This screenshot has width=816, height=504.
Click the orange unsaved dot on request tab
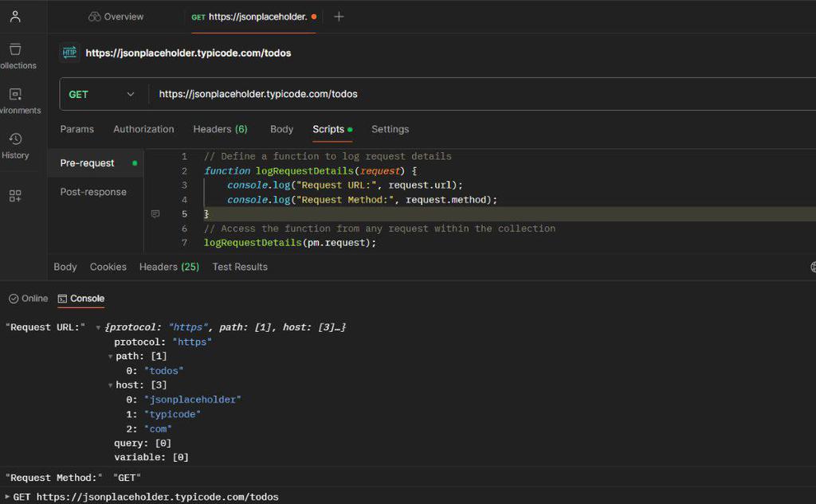click(314, 17)
